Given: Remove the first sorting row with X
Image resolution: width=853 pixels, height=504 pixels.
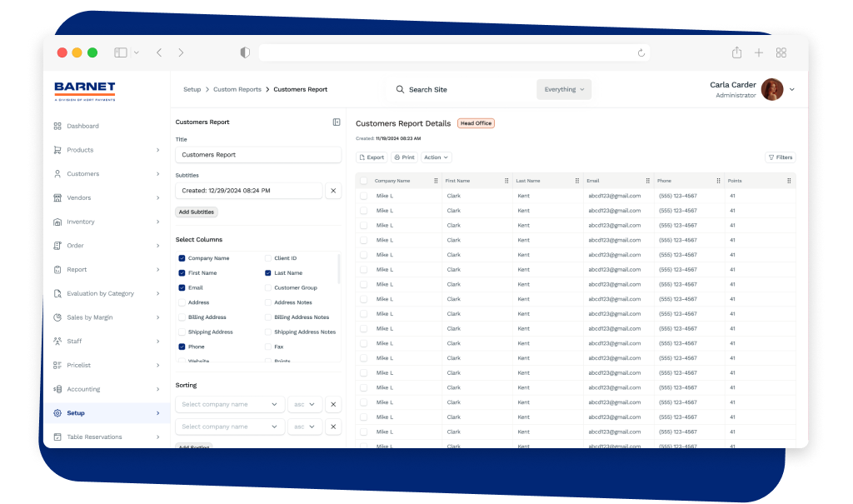Looking at the screenshot, I should 333,404.
